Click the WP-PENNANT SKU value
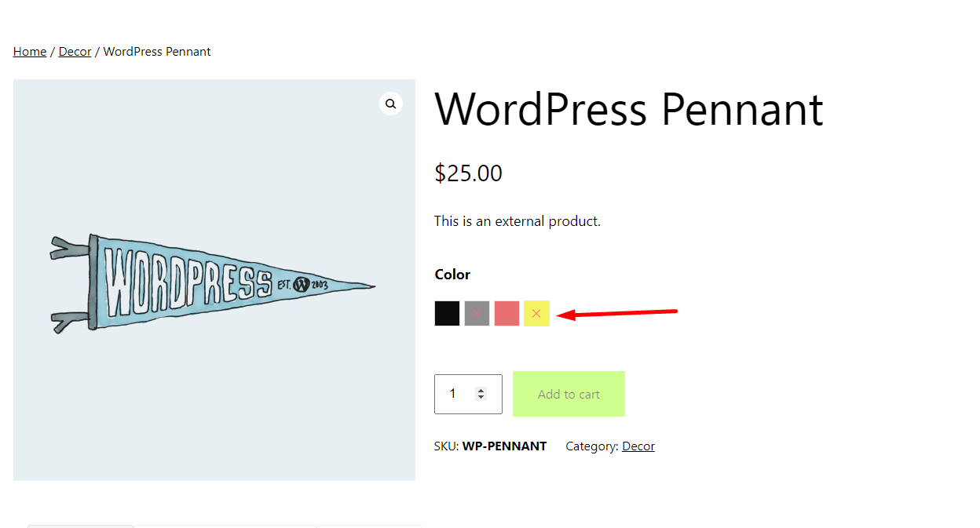 [504, 446]
